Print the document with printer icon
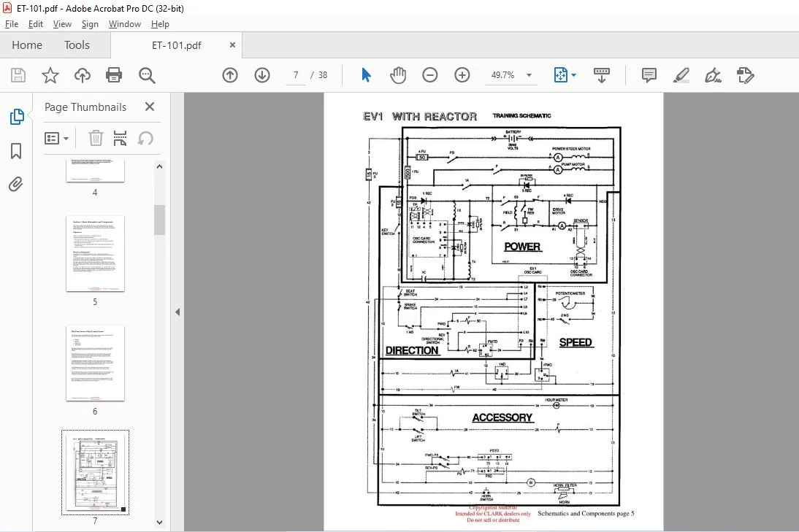The image size is (799, 532). pos(114,75)
